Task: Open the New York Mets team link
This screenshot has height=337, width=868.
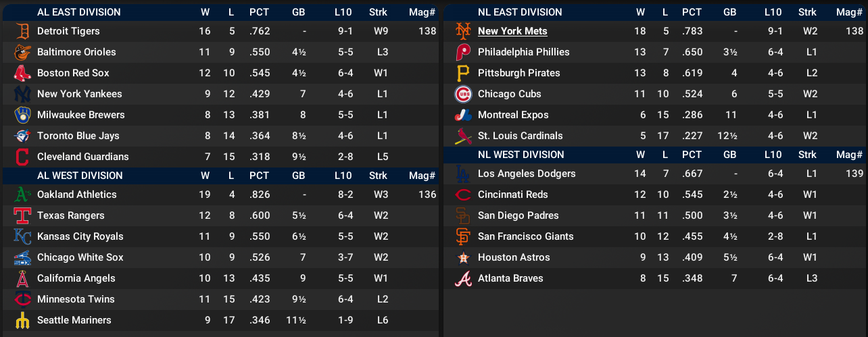Action: 512,31
